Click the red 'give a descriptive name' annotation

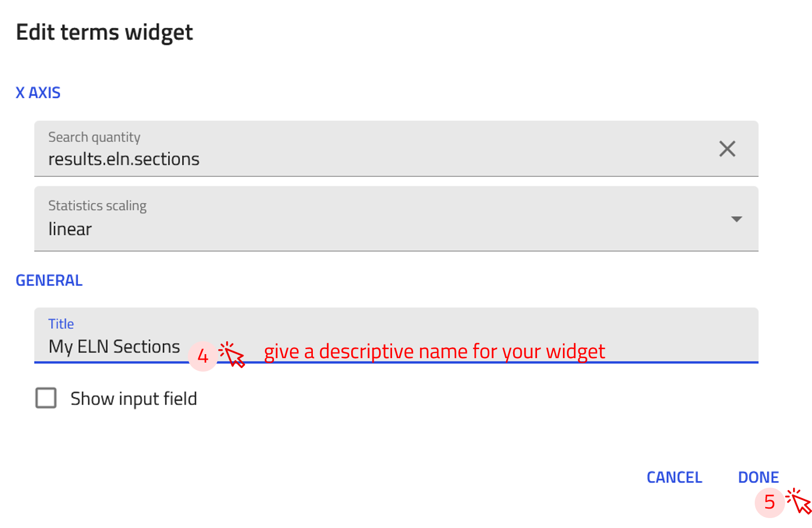434,351
